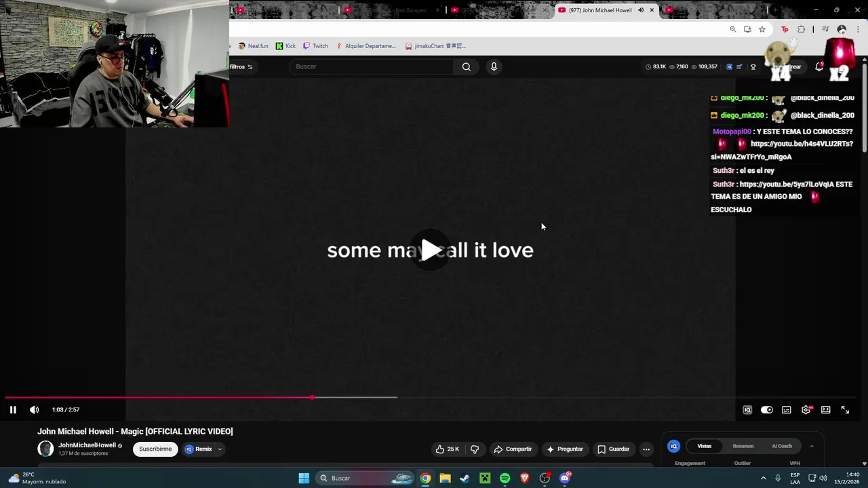Open Twitch bookmark
Image resolution: width=868 pixels, height=488 pixels.
click(x=315, y=46)
